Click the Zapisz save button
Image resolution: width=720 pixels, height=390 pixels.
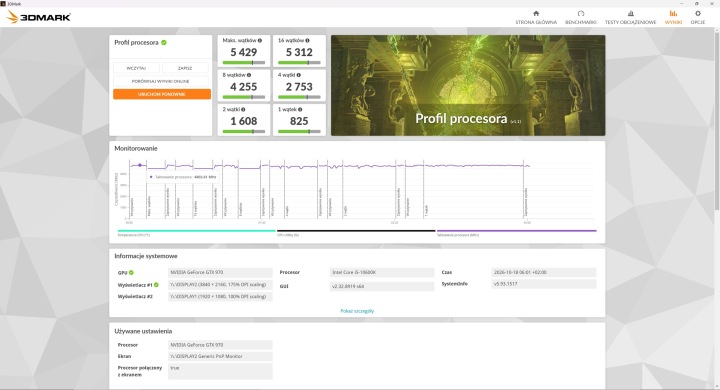pos(185,68)
